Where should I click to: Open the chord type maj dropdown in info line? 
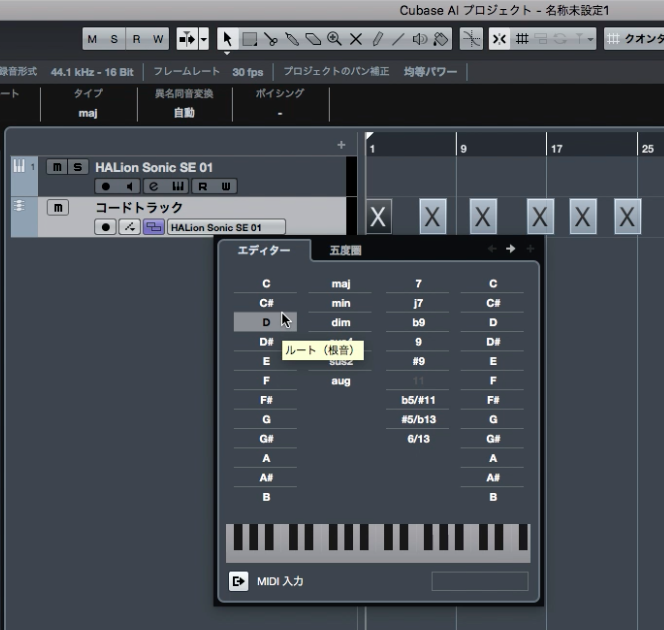point(88,113)
